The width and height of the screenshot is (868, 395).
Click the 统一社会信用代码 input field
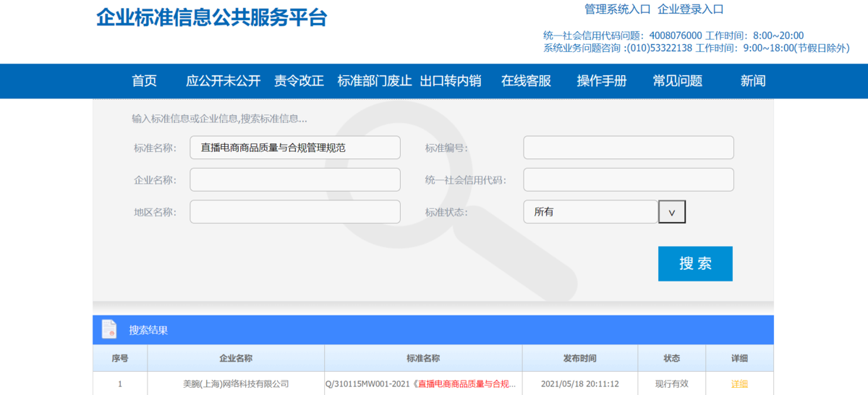coord(628,180)
